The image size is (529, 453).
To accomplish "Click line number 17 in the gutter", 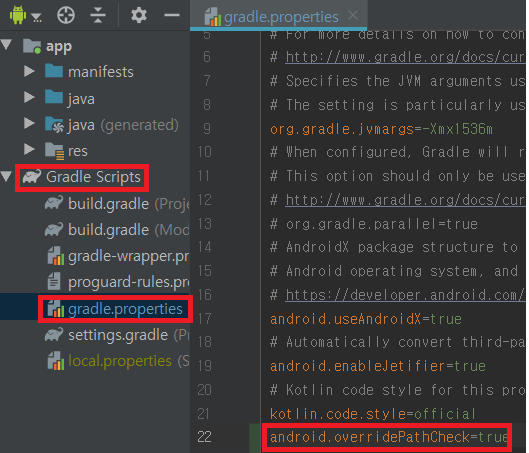I will (x=204, y=318).
